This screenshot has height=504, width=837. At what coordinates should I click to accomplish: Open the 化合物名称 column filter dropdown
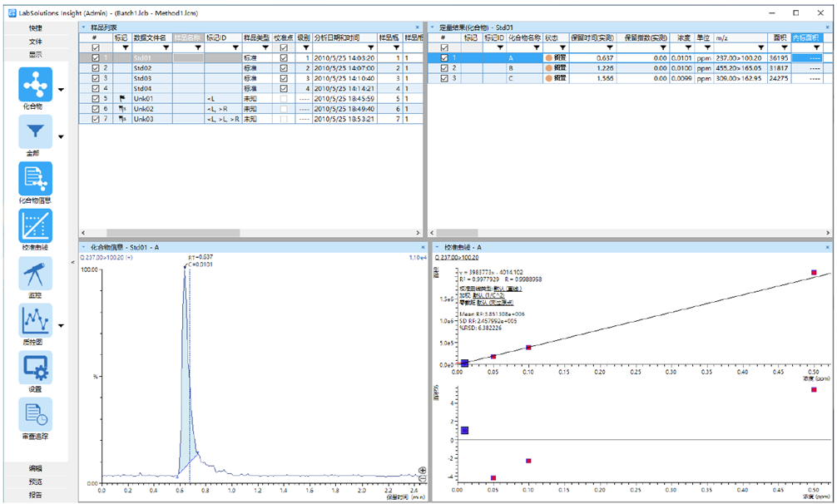pyautogui.click(x=537, y=48)
